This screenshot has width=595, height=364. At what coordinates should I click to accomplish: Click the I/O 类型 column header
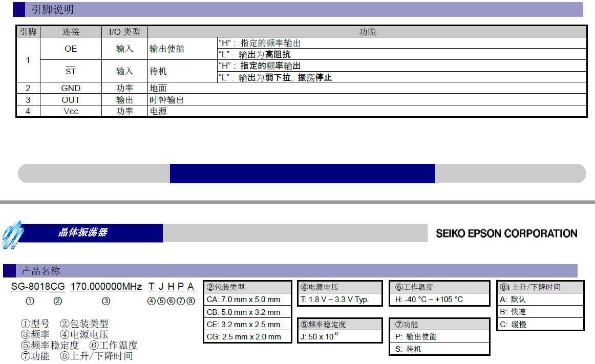[x=124, y=32]
